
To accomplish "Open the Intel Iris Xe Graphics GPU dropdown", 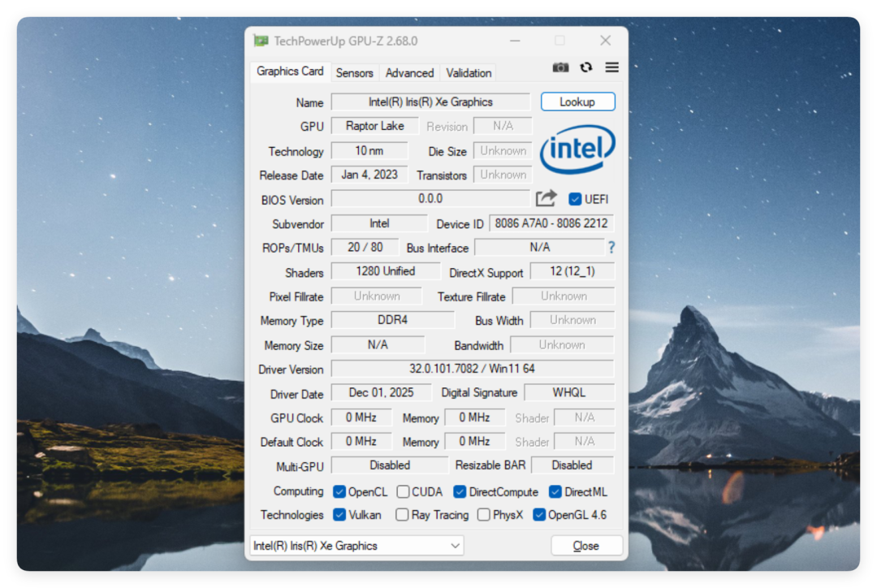I will pos(356,546).
